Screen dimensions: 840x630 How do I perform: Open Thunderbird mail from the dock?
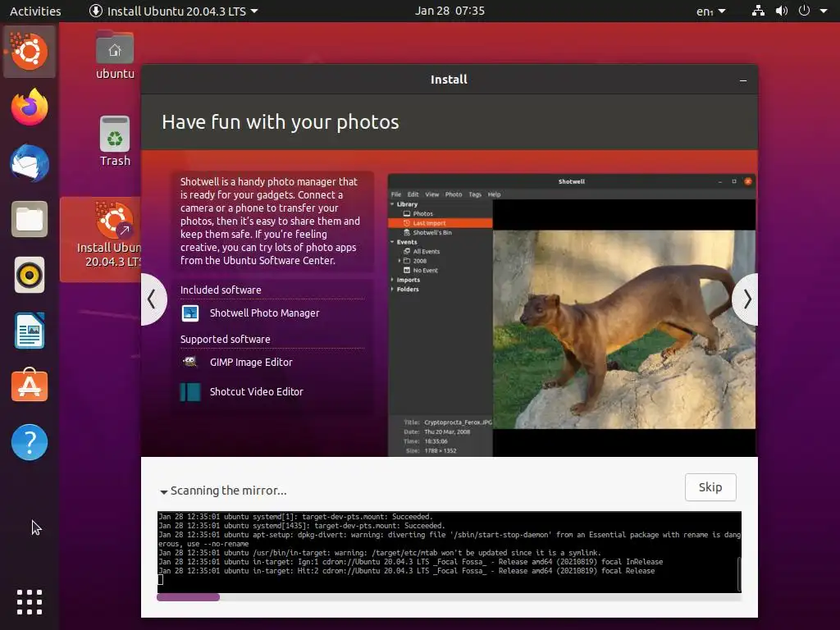(x=30, y=163)
